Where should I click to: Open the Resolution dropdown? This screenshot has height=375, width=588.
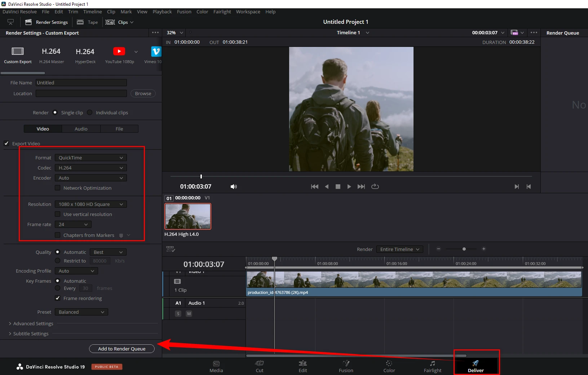91,204
